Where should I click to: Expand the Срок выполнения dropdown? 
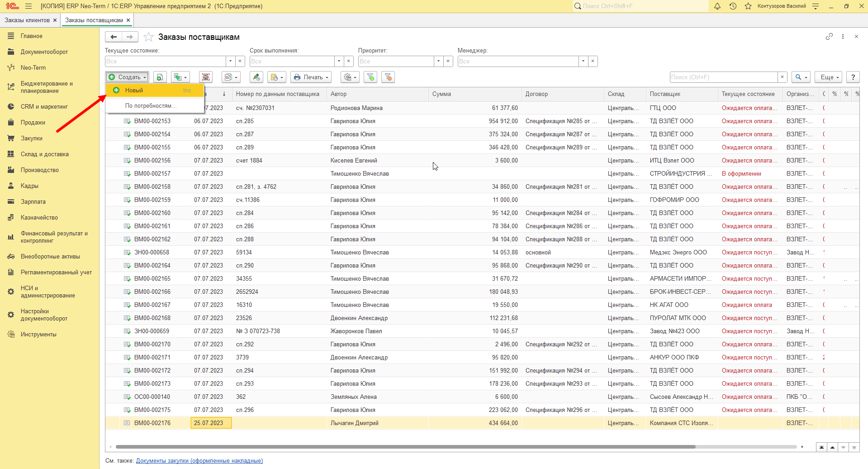point(339,61)
